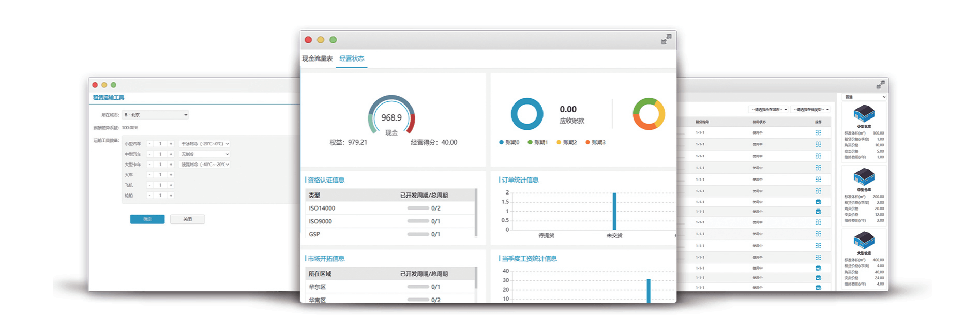Click the small warehouse (小型仓库) icon

[x=864, y=113]
